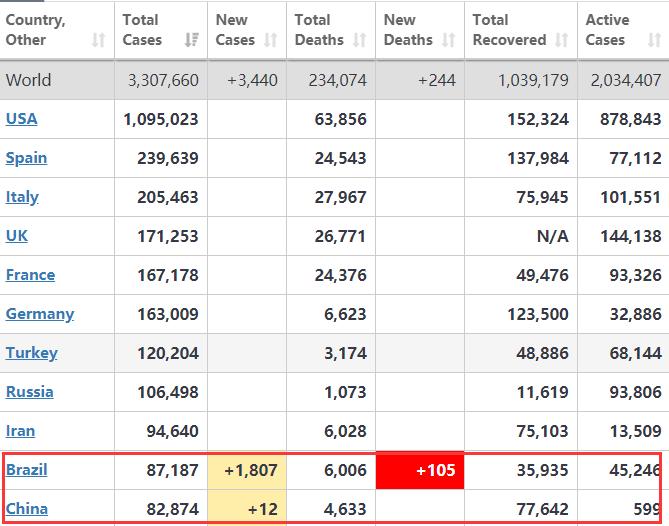Click sort icon beside Total Cases header
This screenshot has width=669, height=526.
click(191, 40)
